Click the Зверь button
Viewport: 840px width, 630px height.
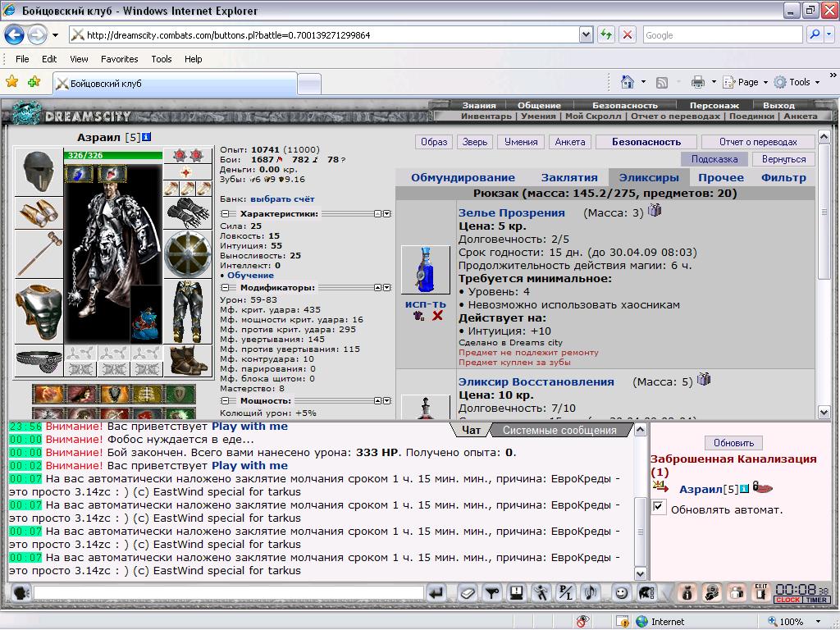(x=475, y=142)
